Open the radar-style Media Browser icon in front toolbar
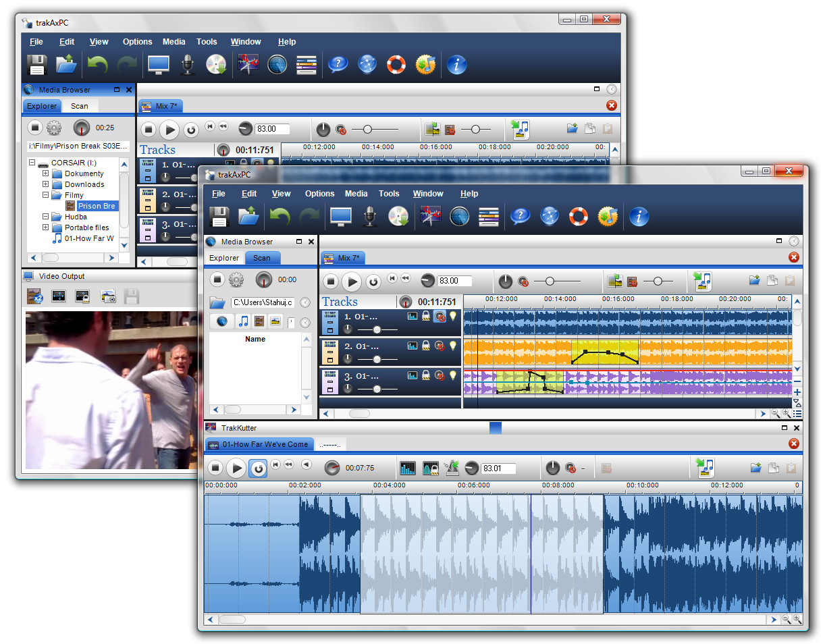This screenshot has height=644, width=823. pyautogui.click(x=460, y=217)
